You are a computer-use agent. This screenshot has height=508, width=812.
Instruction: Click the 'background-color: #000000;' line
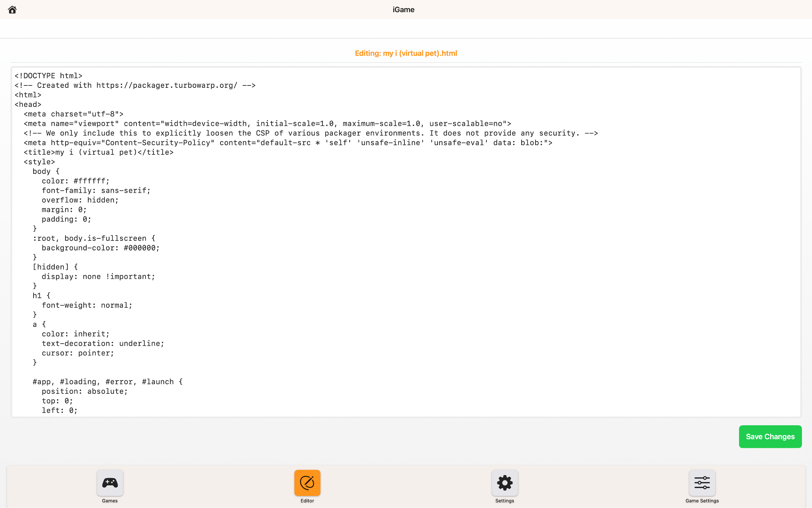pyautogui.click(x=101, y=248)
